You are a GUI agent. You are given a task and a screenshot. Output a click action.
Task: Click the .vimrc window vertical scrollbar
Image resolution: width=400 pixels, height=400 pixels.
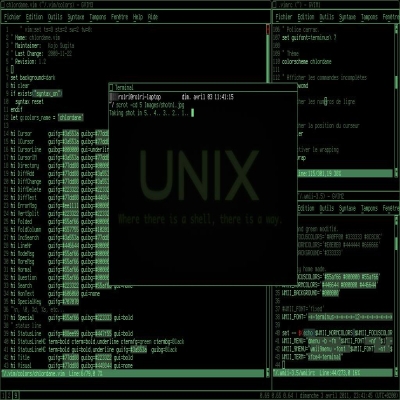click(396, 100)
